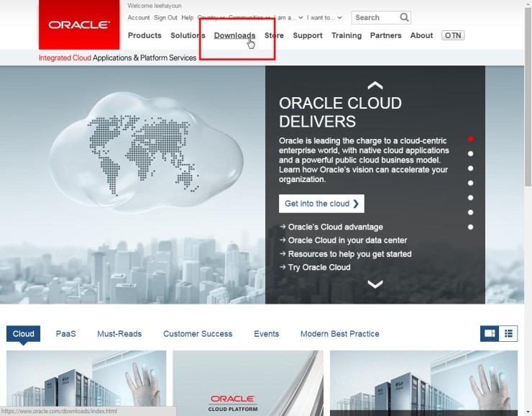
Task: Switch to the Customer Success tab
Action: click(x=198, y=333)
